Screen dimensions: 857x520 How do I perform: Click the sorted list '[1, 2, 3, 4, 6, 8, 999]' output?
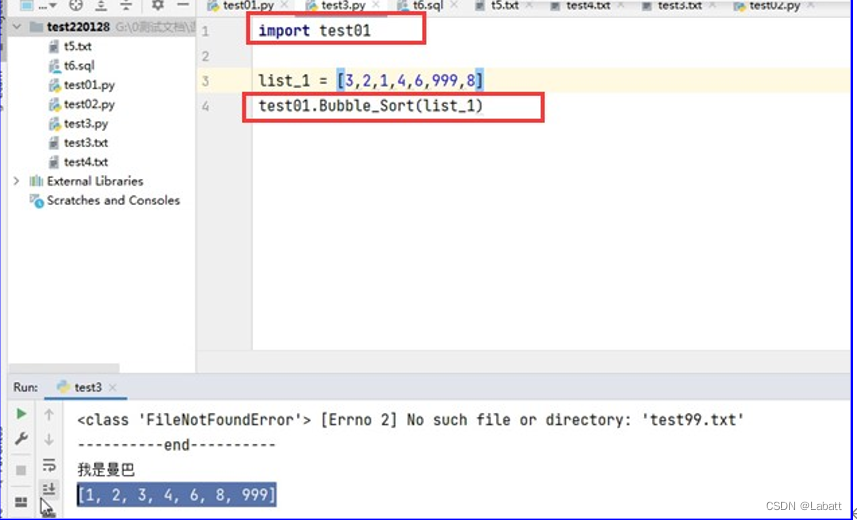(x=177, y=494)
